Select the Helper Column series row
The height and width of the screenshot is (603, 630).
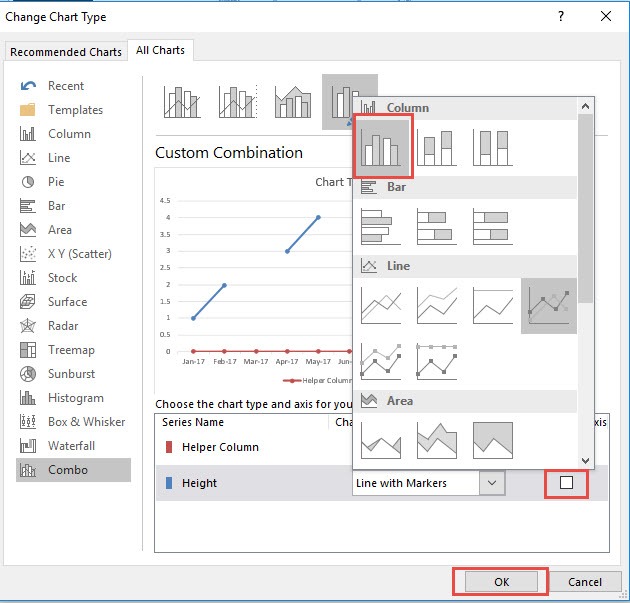coord(253,447)
